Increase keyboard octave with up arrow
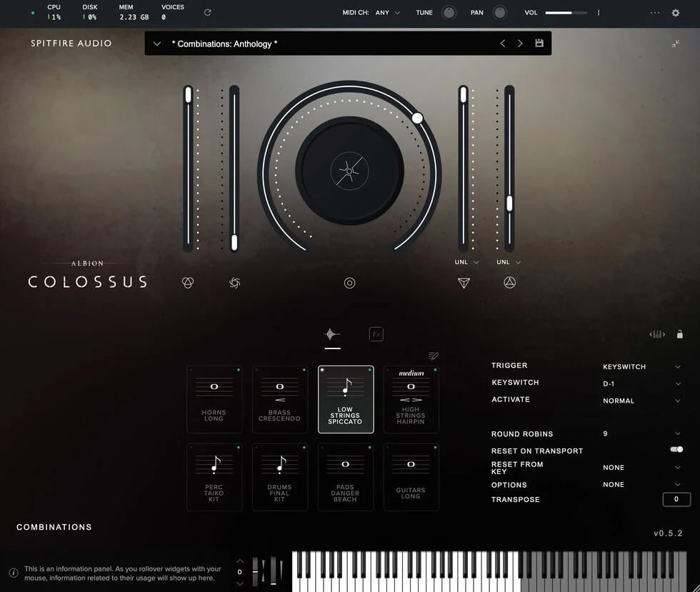 [x=240, y=561]
